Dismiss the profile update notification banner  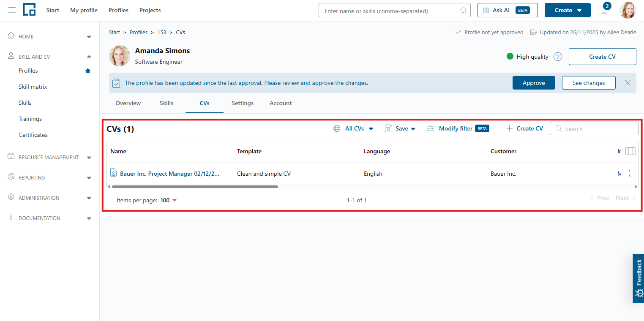[628, 83]
